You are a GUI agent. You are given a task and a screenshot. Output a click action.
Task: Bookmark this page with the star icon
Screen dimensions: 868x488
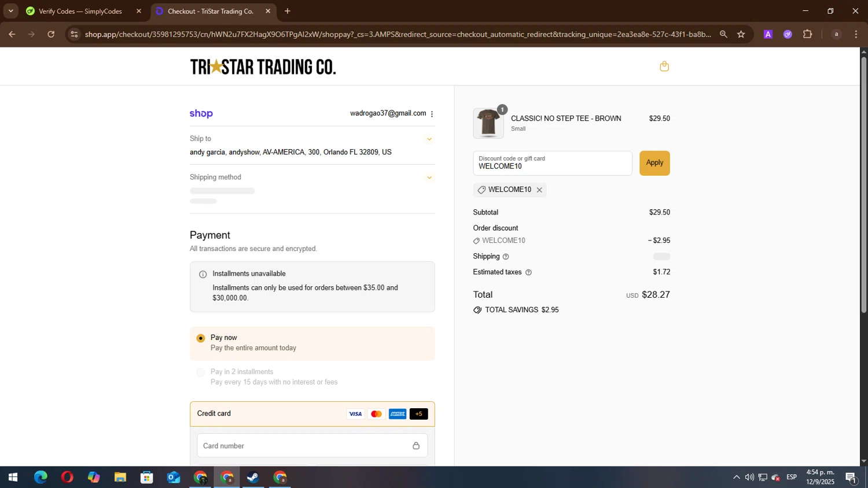(741, 35)
